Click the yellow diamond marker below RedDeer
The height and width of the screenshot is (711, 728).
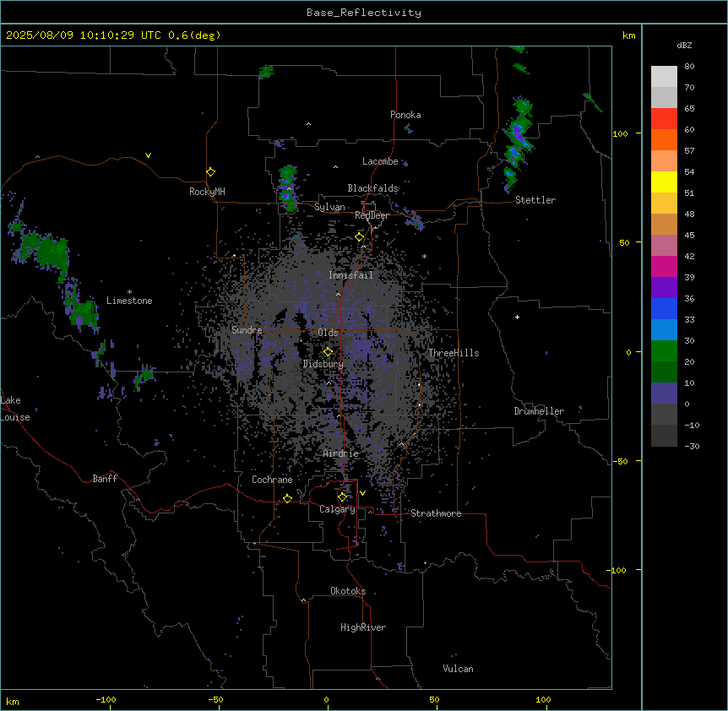coord(360,237)
